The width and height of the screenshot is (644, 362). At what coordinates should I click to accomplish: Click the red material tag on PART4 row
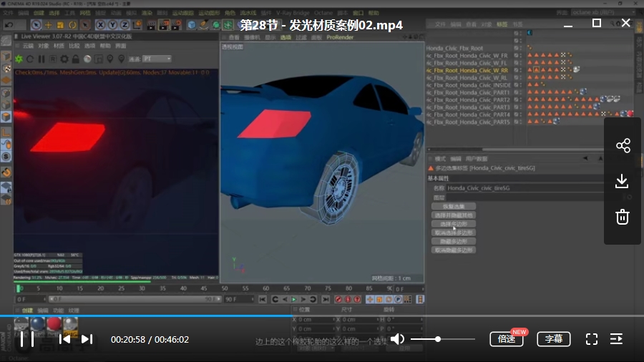pos(630,114)
